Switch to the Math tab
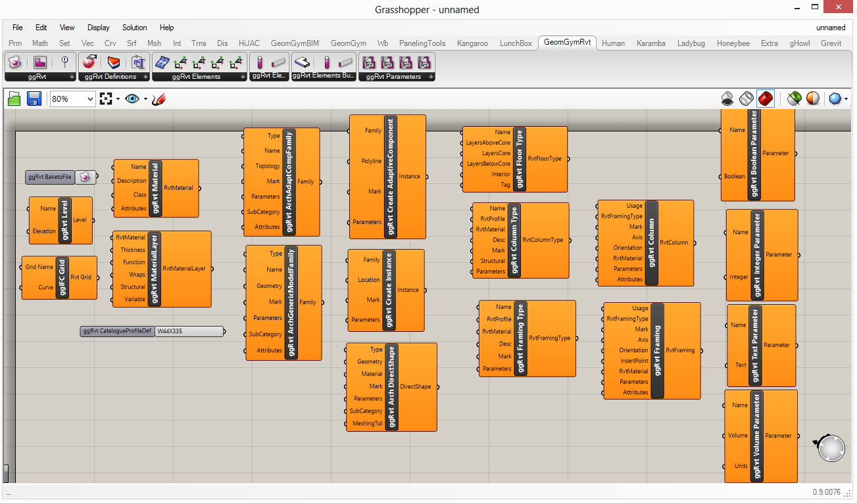The image size is (857, 504). 40,43
